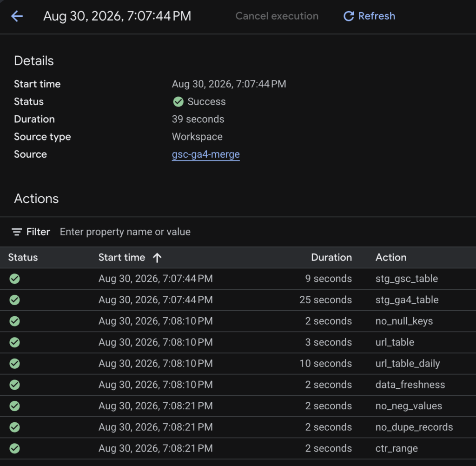476x466 pixels.
Task: Open the gsc-ga4-merge source link
Action: pyautogui.click(x=206, y=154)
